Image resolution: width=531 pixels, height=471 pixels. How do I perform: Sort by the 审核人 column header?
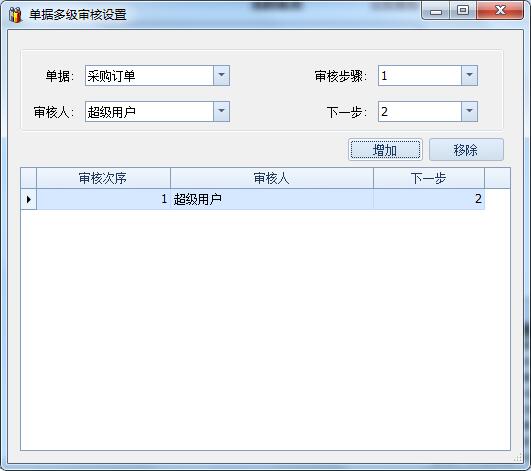[272, 178]
